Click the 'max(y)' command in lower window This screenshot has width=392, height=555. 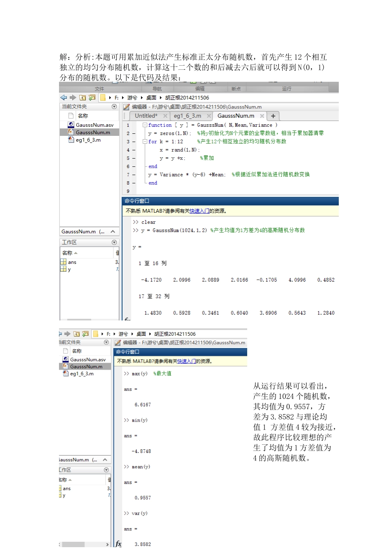point(139,374)
